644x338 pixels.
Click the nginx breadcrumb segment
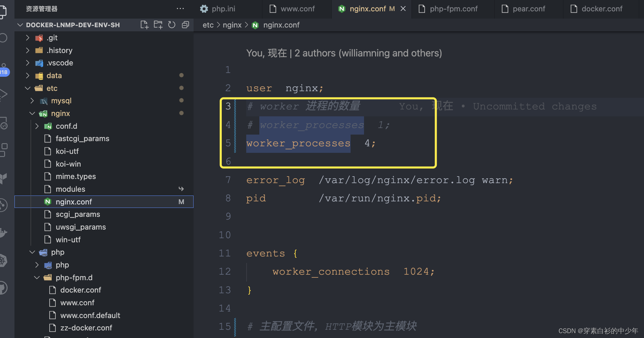tap(232, 25)
